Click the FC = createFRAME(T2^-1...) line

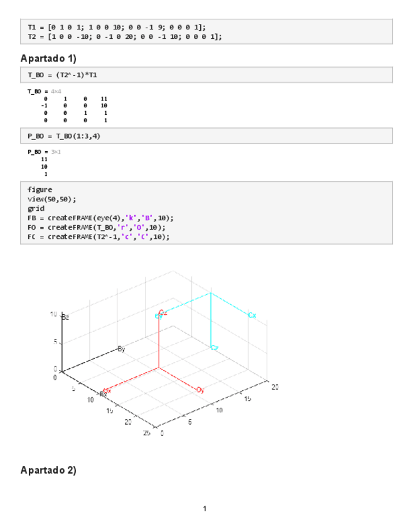[x=99, y=237]
